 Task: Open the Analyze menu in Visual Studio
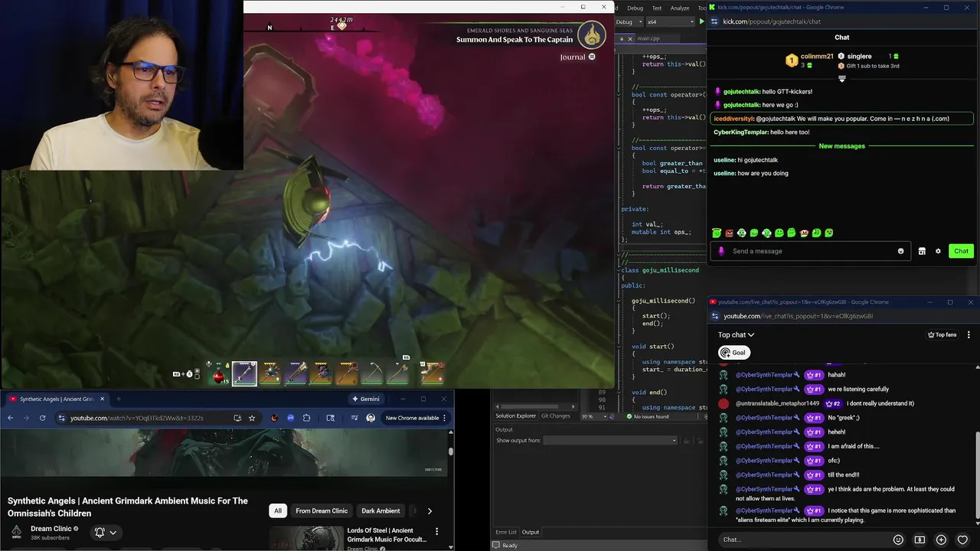(680, 8)
